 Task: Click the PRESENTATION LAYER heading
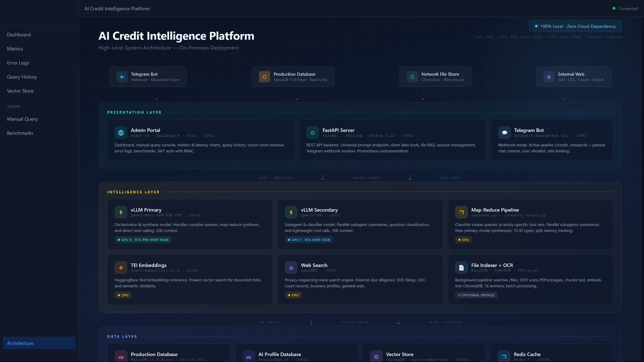[x=134, y=112]
